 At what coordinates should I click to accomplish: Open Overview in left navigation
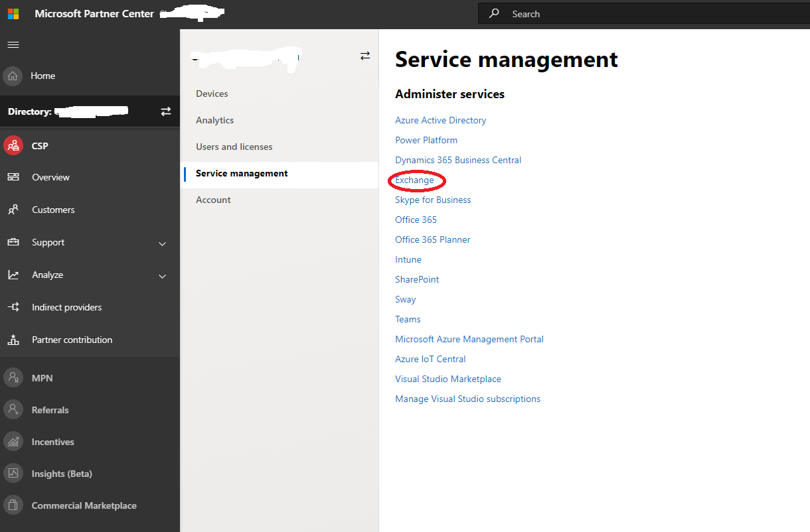[50, 177]
